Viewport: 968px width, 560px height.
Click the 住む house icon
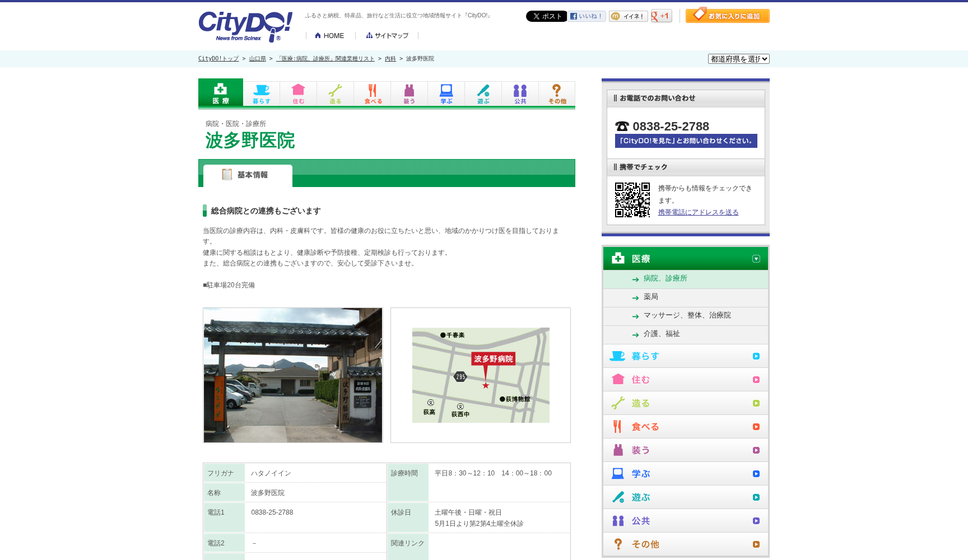(x=298, y=94)
